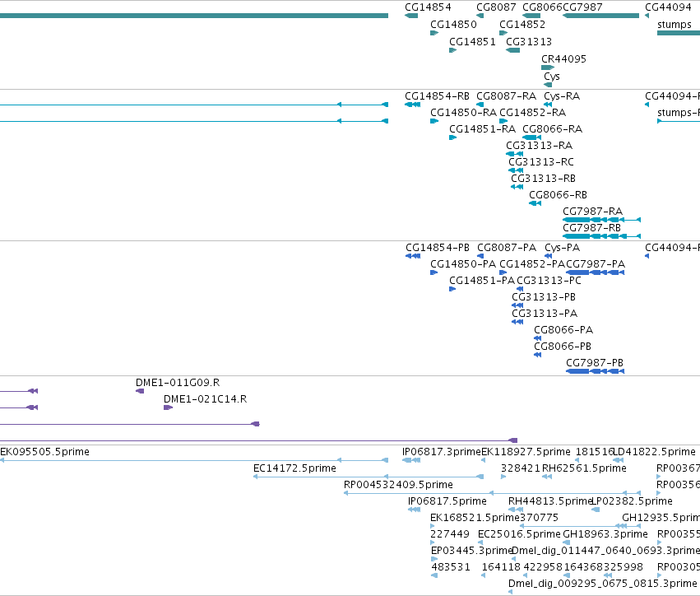
Task: Click the CG31313-PC protein label
Action: pos(549,281)
